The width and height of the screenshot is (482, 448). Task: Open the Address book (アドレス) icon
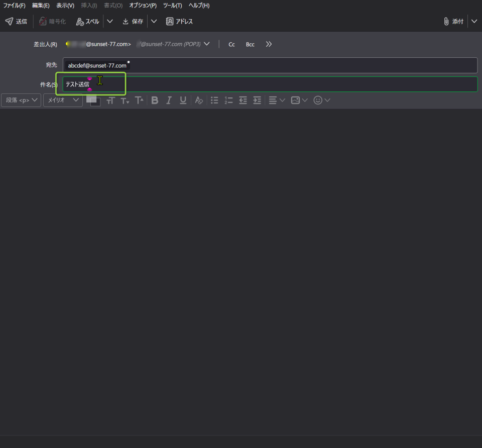click(179, 22)
